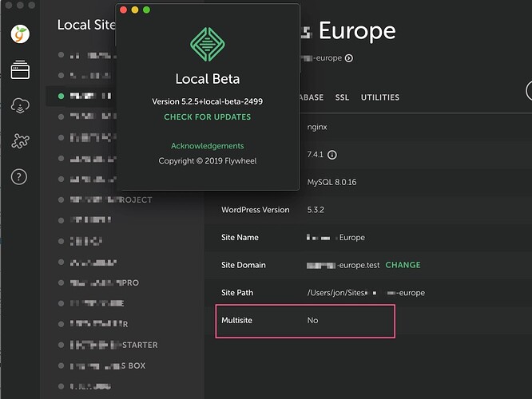Select the site ending in ROJECT
Viewport: 532px width, 399px height.
[x=105, y=199]
